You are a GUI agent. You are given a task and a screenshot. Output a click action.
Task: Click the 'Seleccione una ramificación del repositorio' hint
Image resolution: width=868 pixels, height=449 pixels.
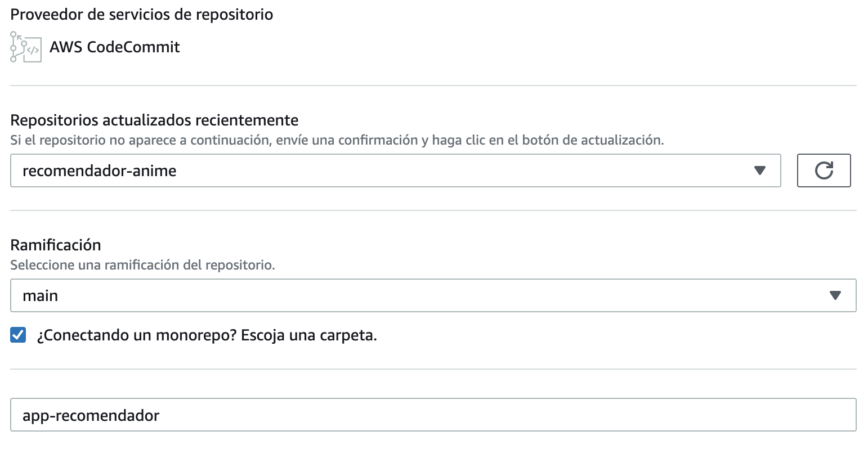pyautogui.click(x=142, y=265)
